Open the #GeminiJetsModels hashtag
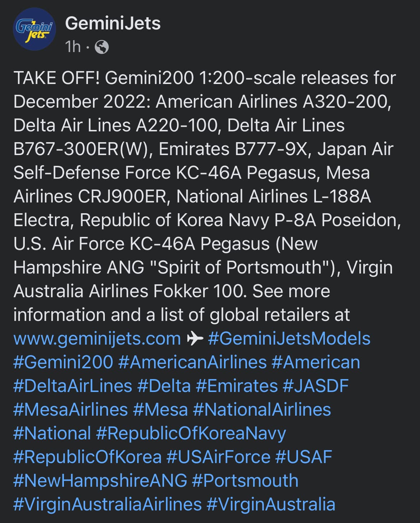420x523 pixels. pyautogui.click(x=289, y=339)
